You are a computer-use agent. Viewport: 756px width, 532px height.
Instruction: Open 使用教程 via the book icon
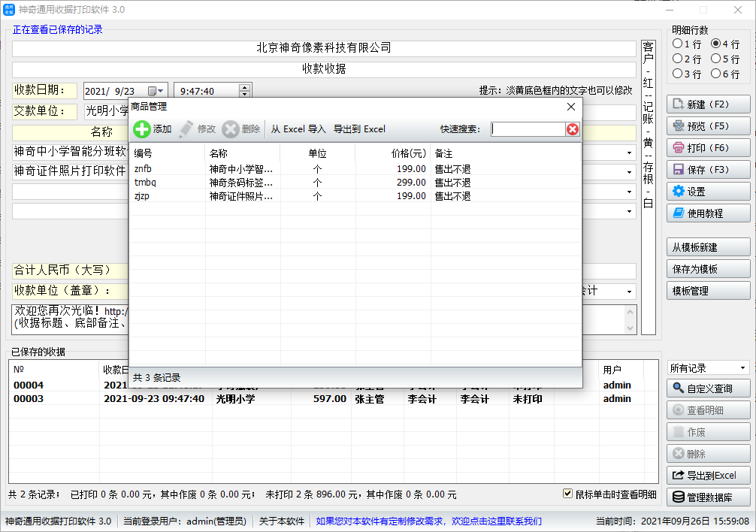tap(679, 213)
